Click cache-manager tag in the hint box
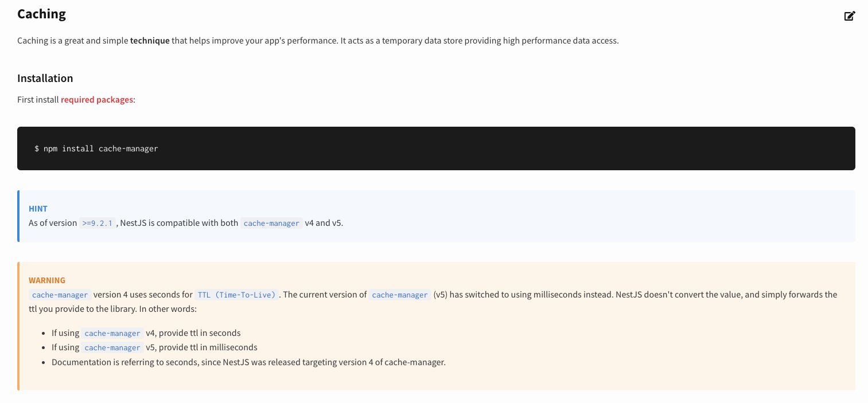The width and height of the screenshot is (868, 403). click(x=271, y=223)
